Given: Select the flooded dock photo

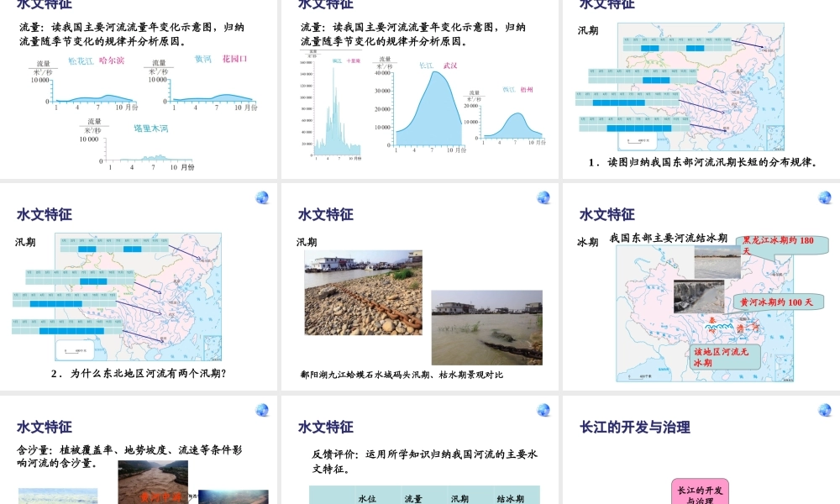Looking at the screenshot, I should (487, 328).
